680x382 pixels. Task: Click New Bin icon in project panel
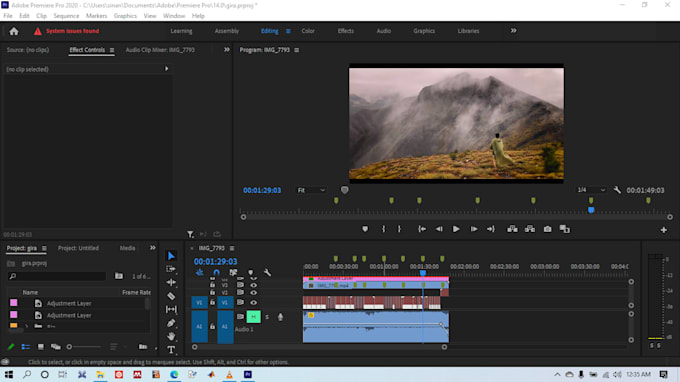pos(143,347)
